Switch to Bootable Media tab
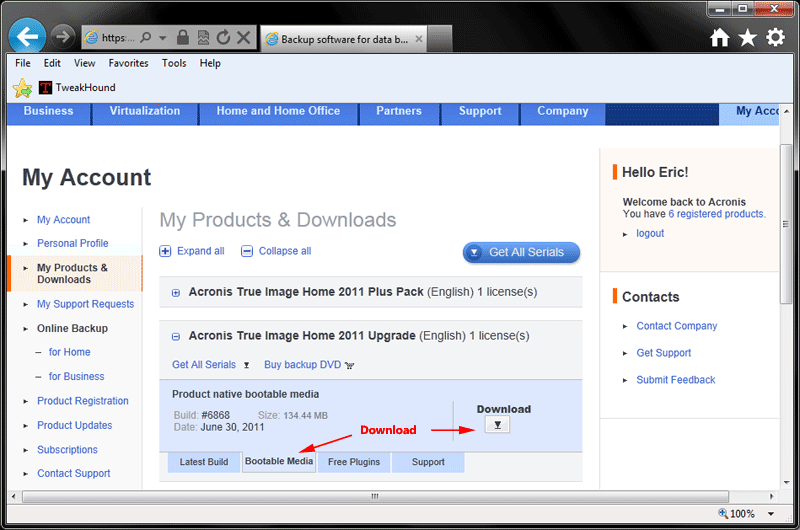800x530 pixels. pyautogui.click(x=279, y=462)
